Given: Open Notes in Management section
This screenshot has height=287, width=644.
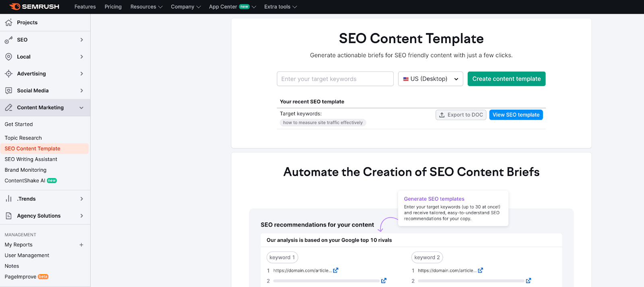Looking at the screenshot, I should (x=12, y=266).
